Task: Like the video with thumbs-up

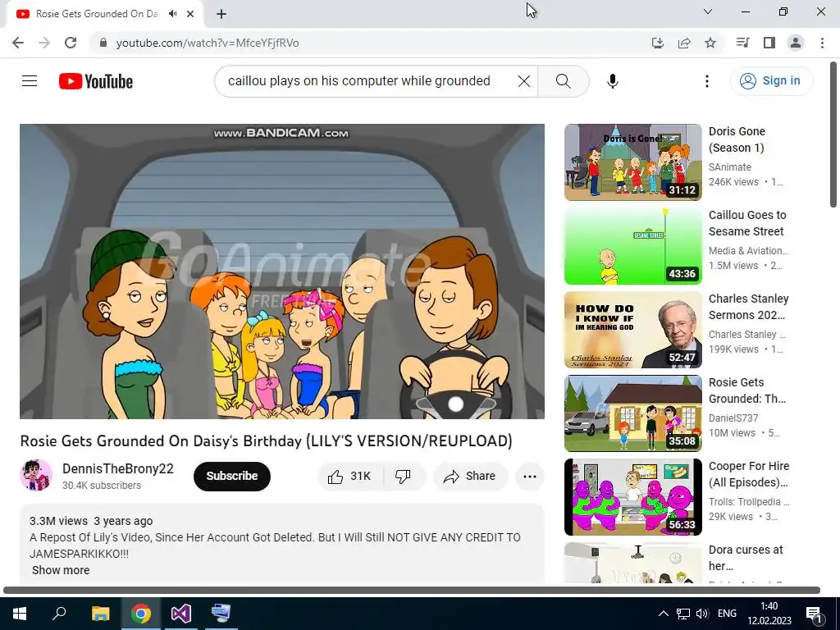Action: click(350, 477)
